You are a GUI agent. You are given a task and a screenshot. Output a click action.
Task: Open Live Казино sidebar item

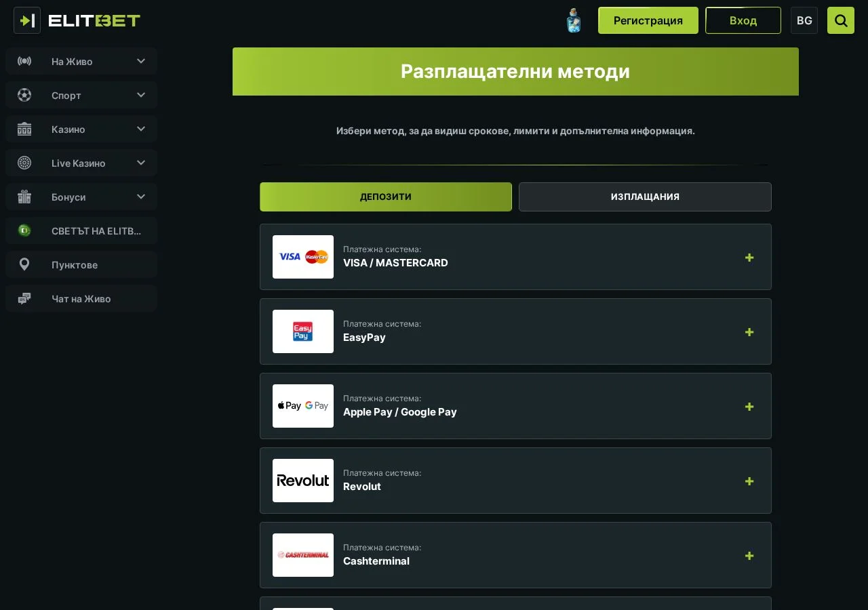pos(81,163)
